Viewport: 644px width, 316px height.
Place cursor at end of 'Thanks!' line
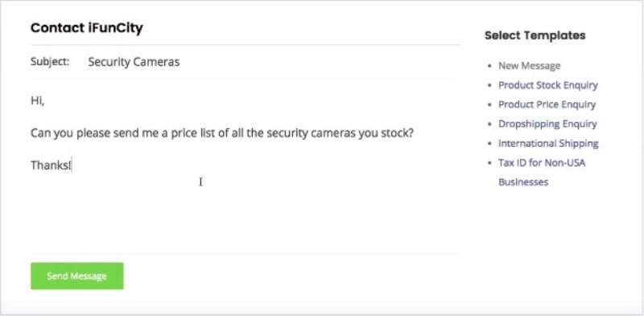pos(72,165)
